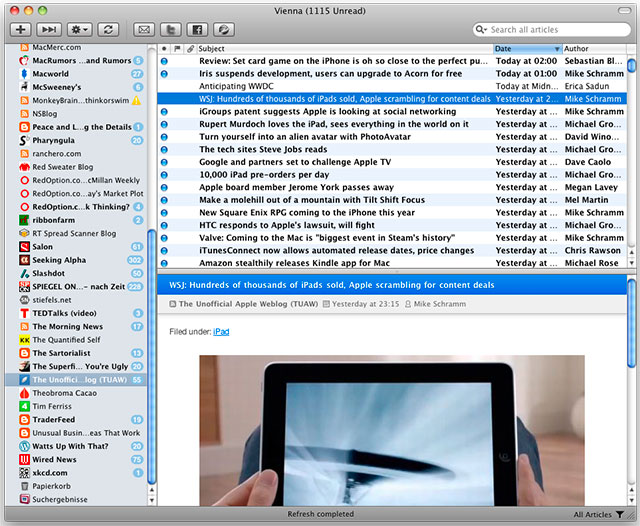Skip to the next unread article button
This screenshot has width=640, height=526.
point(49,29)
